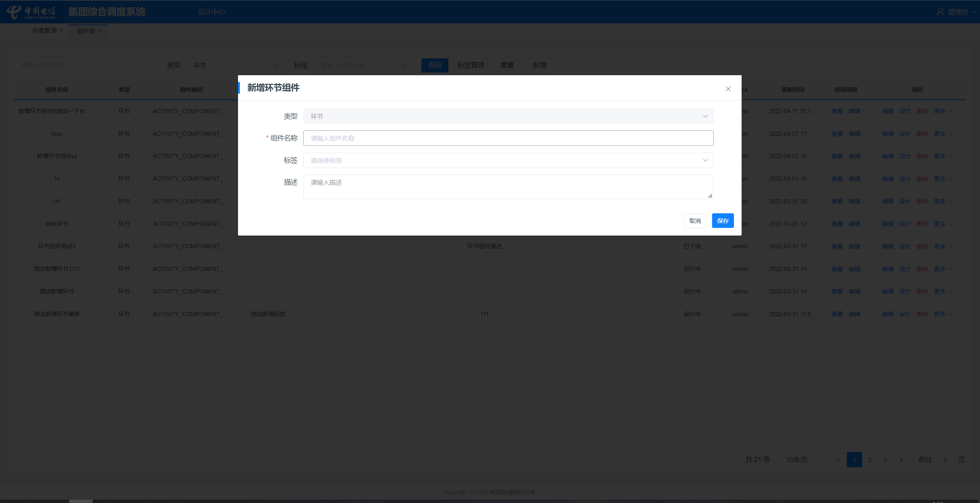Click the 管理员 user avatar icon

click(940, 12)
